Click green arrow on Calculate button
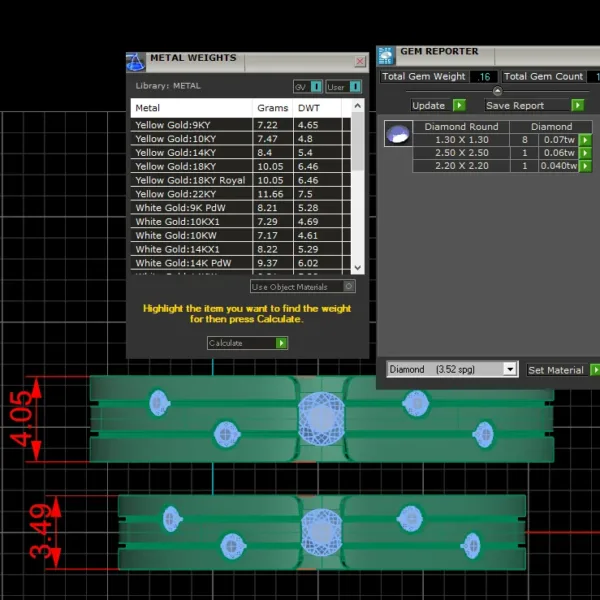600x600 pixels. pos(282,343)
